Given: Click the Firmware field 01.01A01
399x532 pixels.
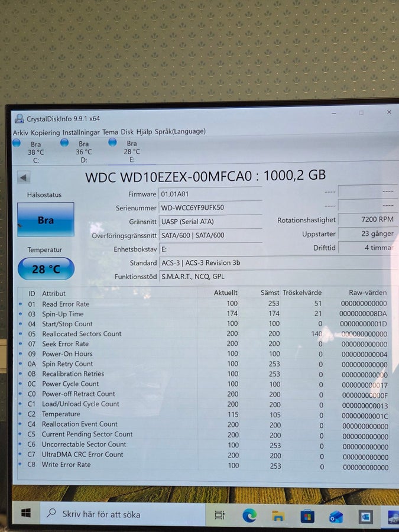Looking at the screenshot, I should pyautogui.click(x=210, y=194).
